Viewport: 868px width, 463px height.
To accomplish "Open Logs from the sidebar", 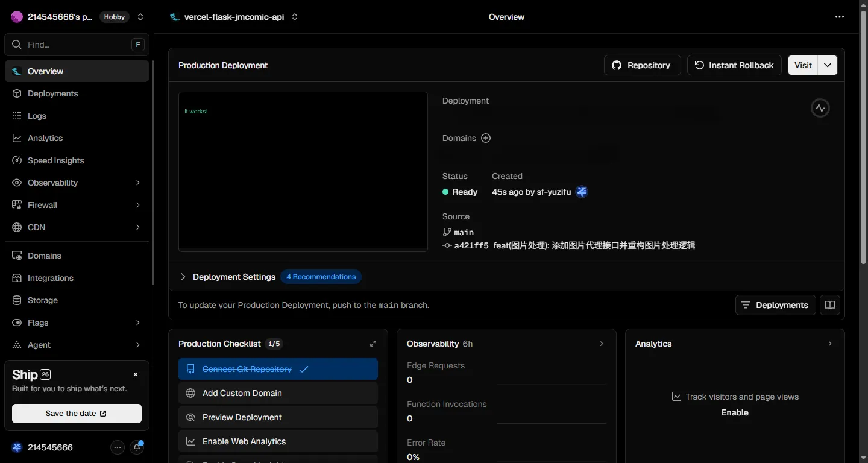I will pyautogui.click(x=37, y=116).
